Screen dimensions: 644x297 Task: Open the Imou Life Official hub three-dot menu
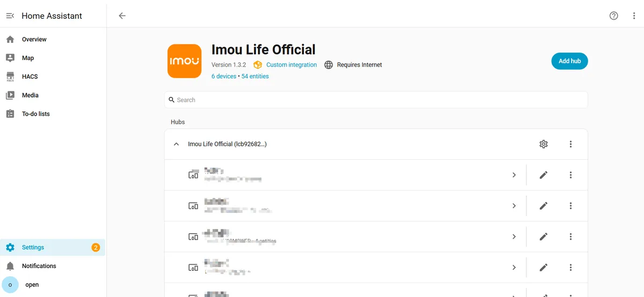point(570,144)
